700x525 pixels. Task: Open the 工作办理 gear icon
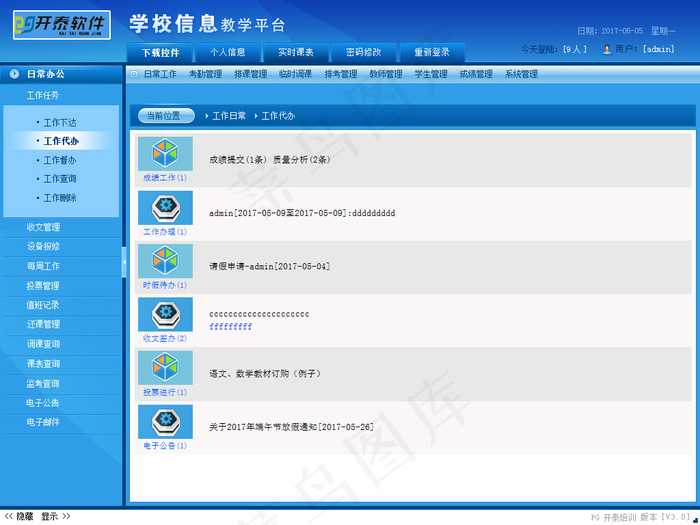(x=165, y=208)
